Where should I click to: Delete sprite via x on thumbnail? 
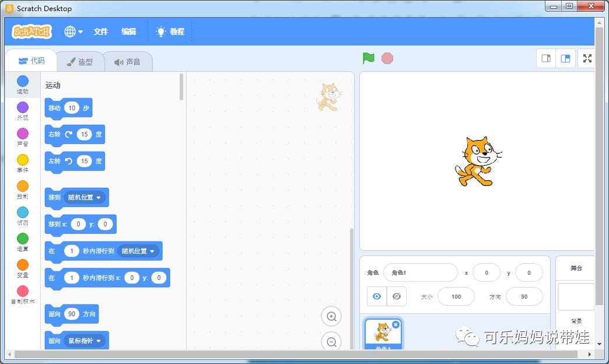click(x=395, y=324)
